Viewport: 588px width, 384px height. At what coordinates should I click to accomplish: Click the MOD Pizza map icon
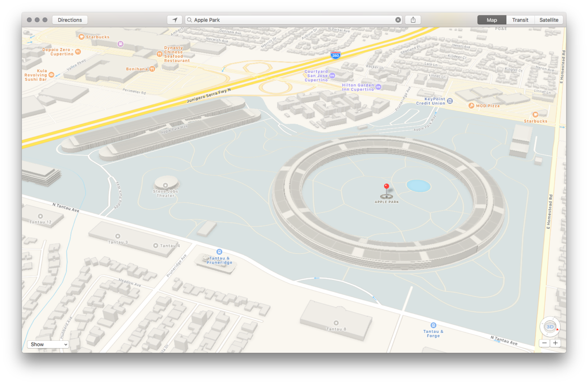[471, 105]
